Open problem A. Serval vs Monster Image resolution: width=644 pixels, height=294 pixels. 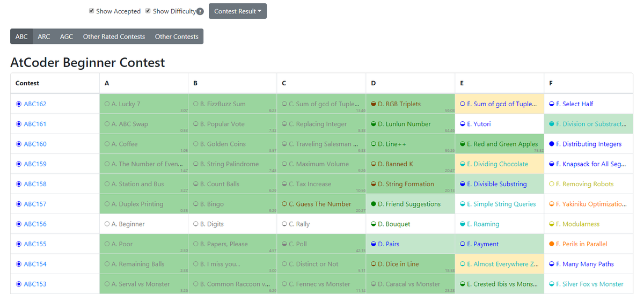[141, 284]
